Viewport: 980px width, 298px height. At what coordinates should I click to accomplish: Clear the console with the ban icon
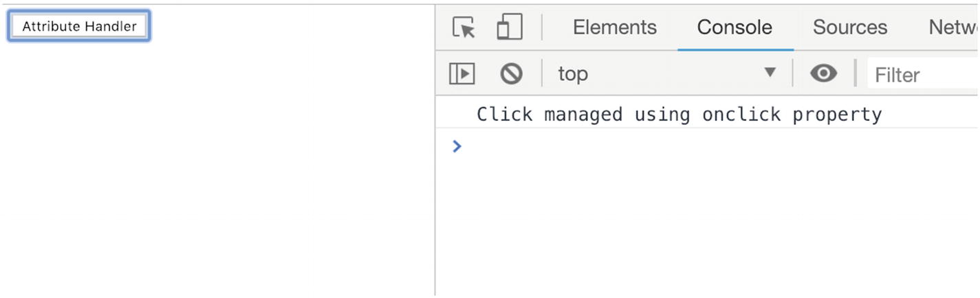pyautogui.click(x=511, y=73)
